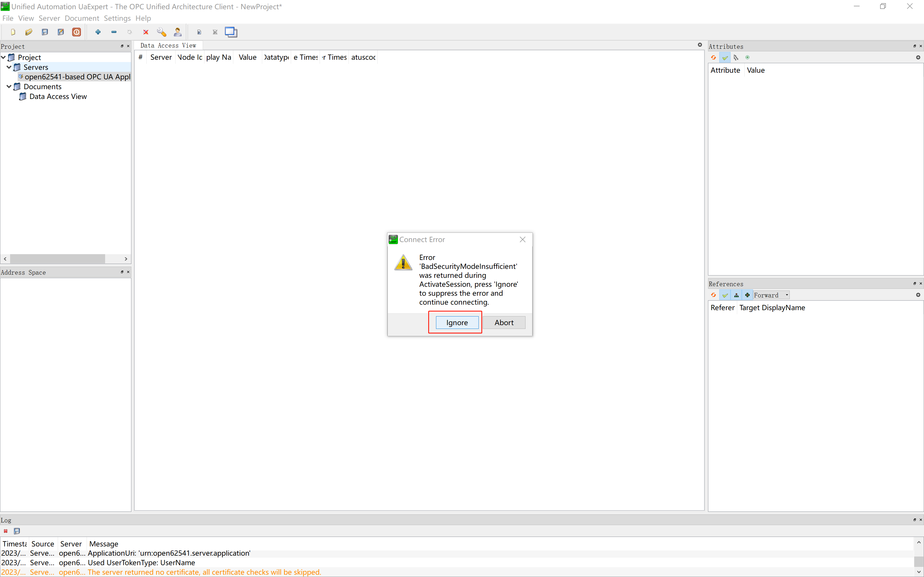
Task: Click the red power Exit icon
Action: [76, 32]
